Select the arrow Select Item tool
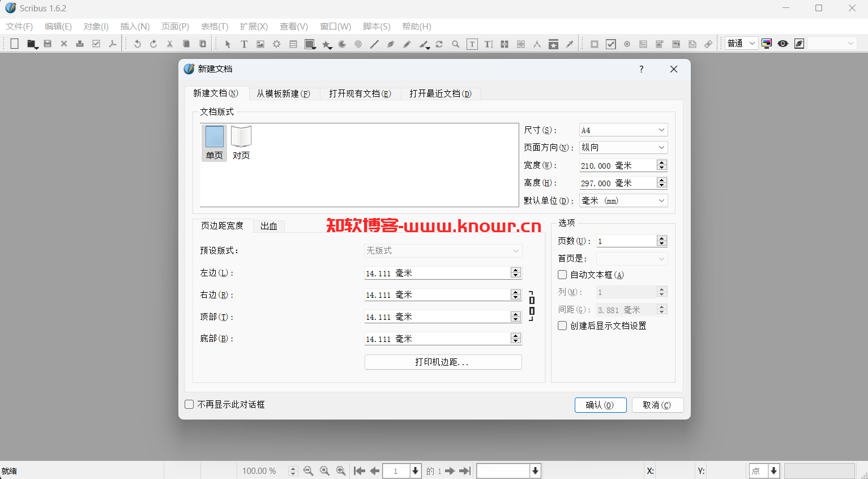The width and height of the screenshot is (868, 479). (228, 44)
